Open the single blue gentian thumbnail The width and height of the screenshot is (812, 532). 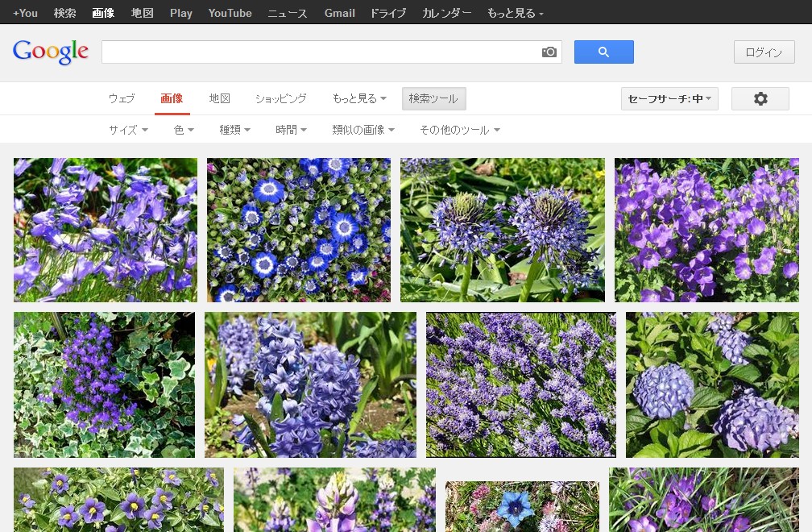point(522,506)
